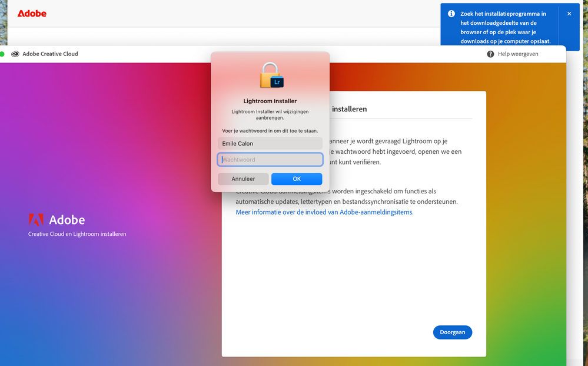Click the 'Adobe Creative Cloud' window title text

pyautogui.click(x=50, y=54)
